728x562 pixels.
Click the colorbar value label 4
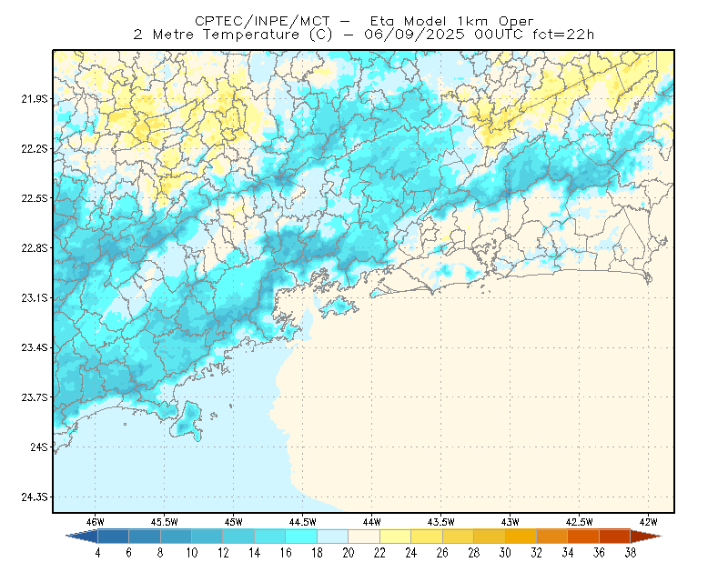pyautogui.click(x=97, y=553)
